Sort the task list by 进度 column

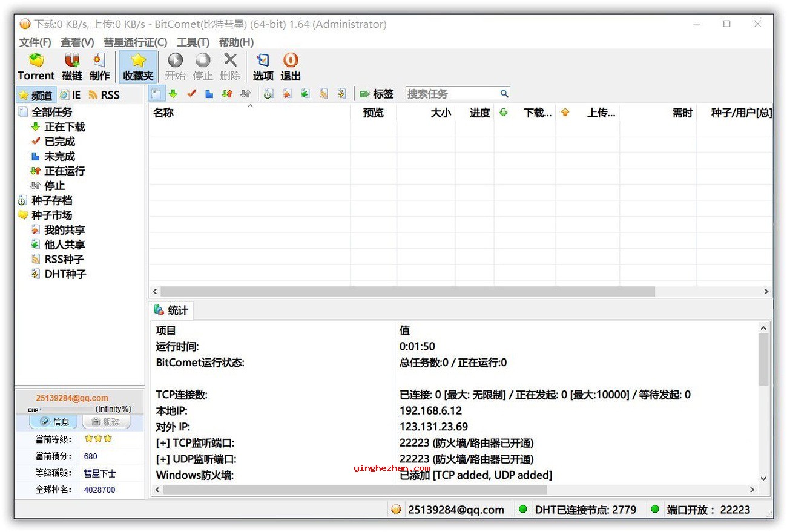click(x=475, y=113)
